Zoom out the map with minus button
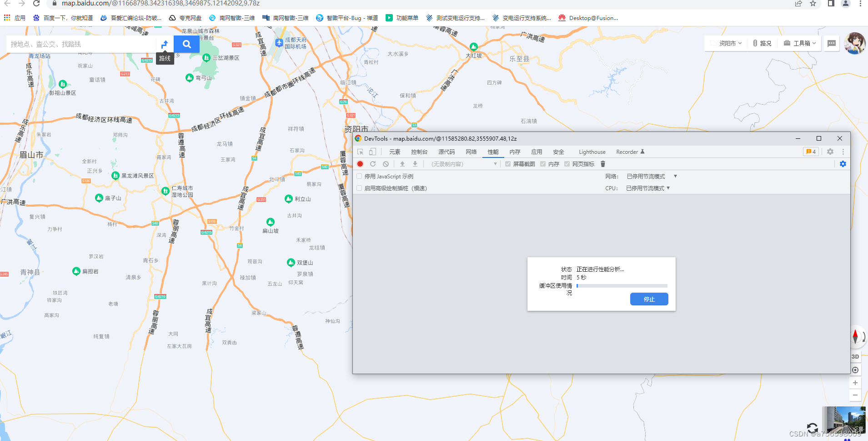 tap(855, 395)
